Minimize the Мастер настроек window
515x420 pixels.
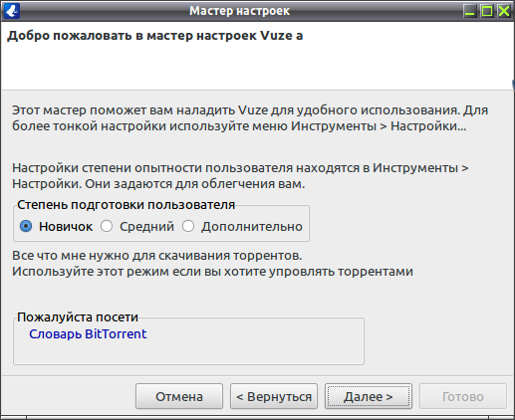(469, 11)
